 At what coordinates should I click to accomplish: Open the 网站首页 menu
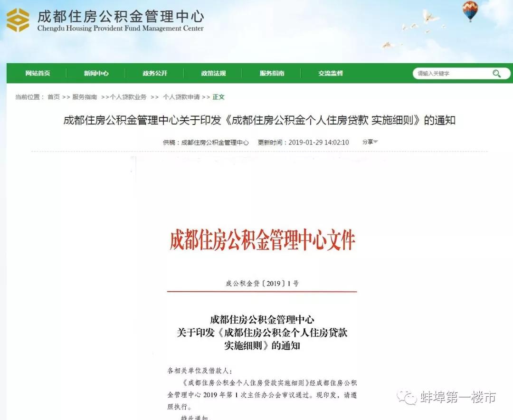point(38,73)
